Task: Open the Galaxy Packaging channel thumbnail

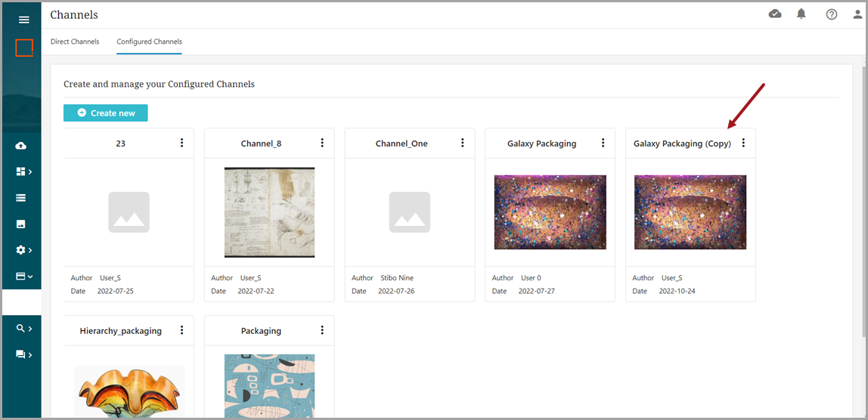Action: click(550, 212)
